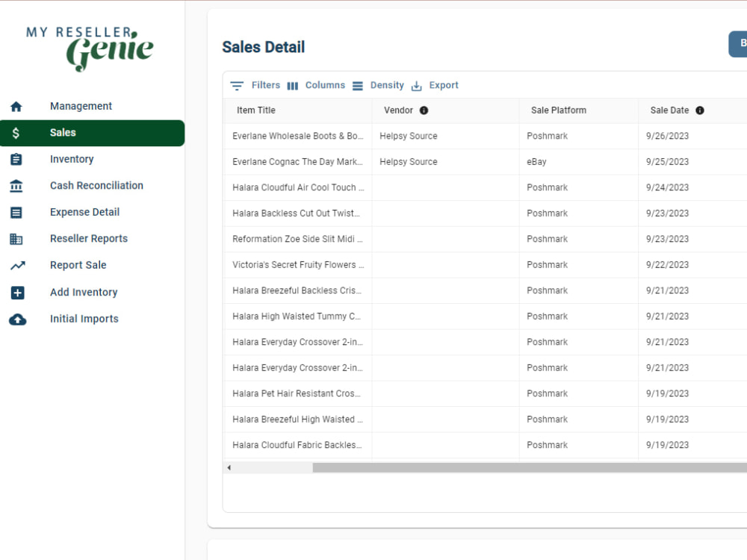Click the cloud upload icon beside Initial Imports

click(x=18, y=319)
